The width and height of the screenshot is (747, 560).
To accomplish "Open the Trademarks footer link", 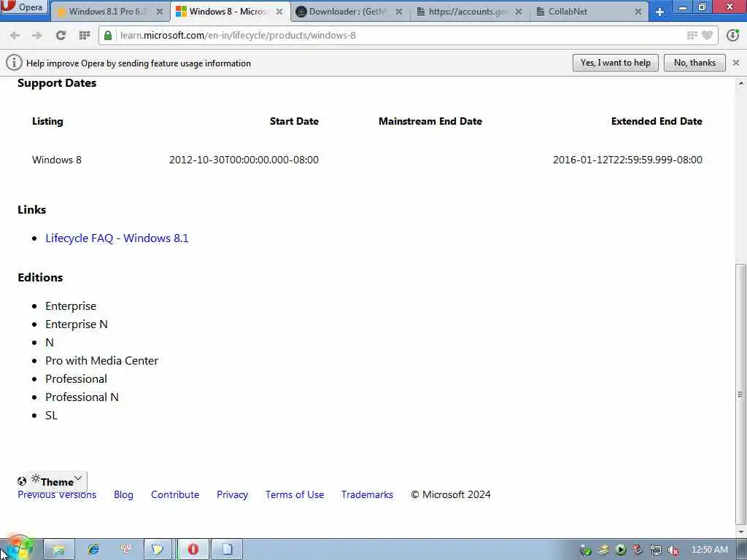I will (x=367, y=495).
